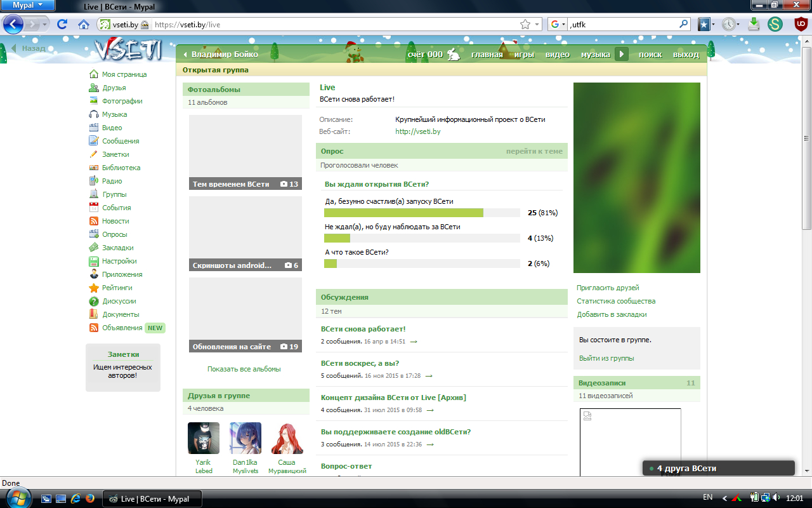Reload the page with the refresh icon
This screenshot has height=508, width=812.
(62, 24)
